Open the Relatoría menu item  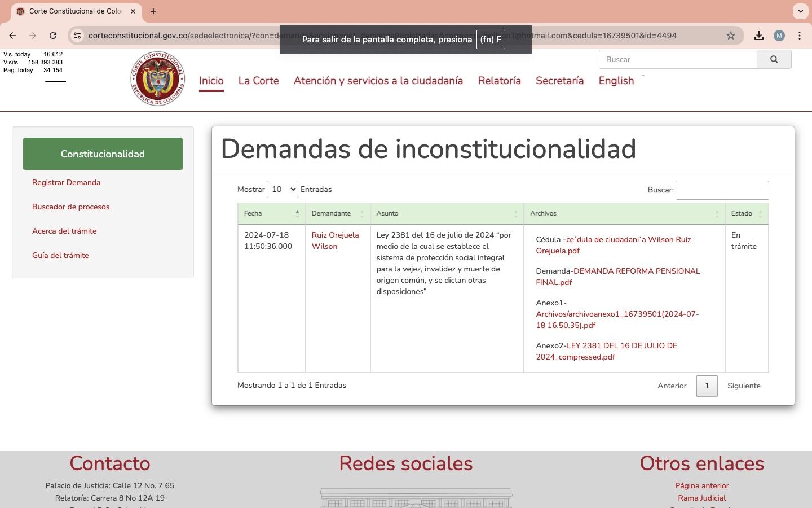coord(499,81)
